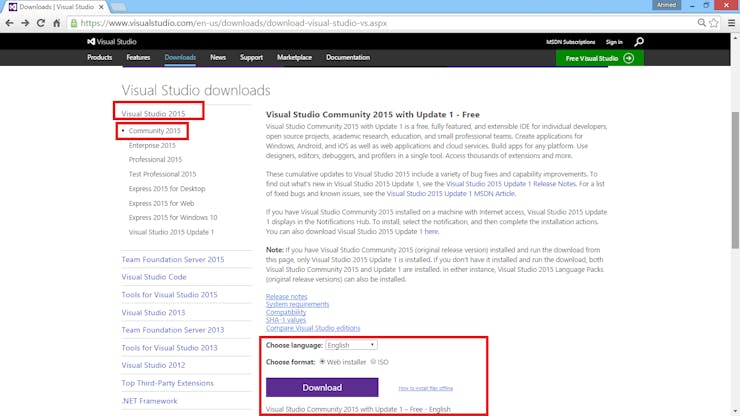The height and width of the screenshot is (416, 740).
Task: Select Enterprise 2015 in sidebar
Action: (x=152, y=145)
